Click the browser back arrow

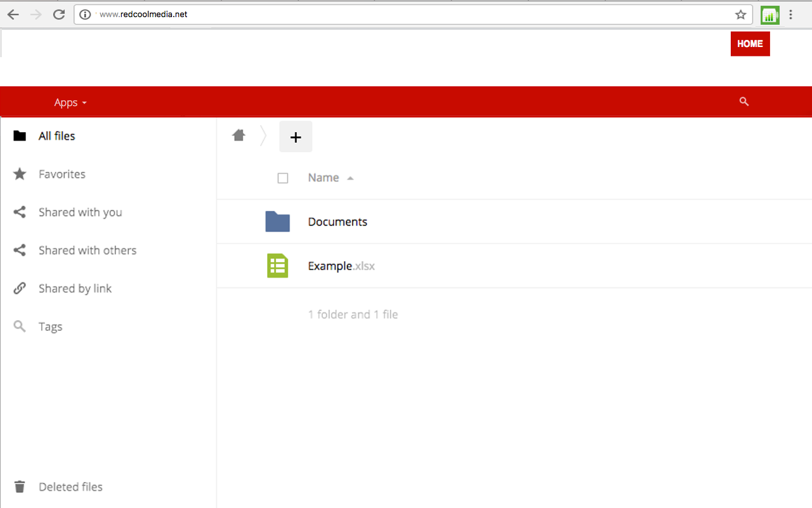tap(13, 15)
